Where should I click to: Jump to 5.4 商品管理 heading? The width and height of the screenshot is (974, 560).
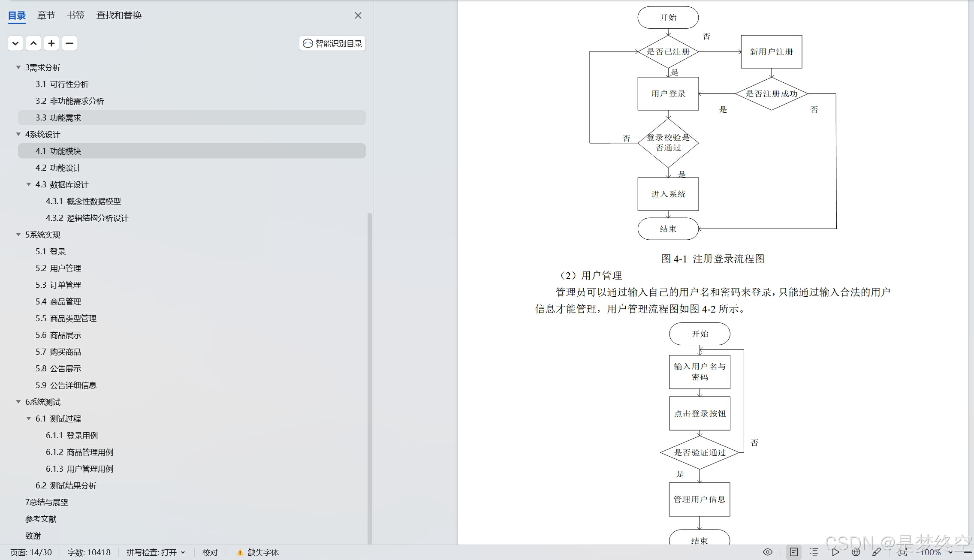(58, 301)
